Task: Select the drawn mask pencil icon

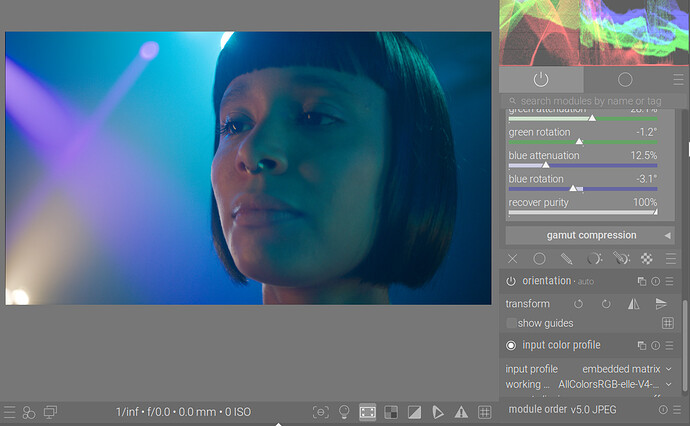Action: coord(566,259)
